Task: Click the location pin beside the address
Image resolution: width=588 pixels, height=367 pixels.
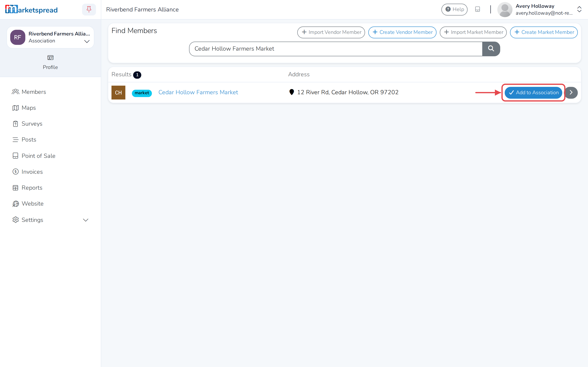Action: coord(292,92)
